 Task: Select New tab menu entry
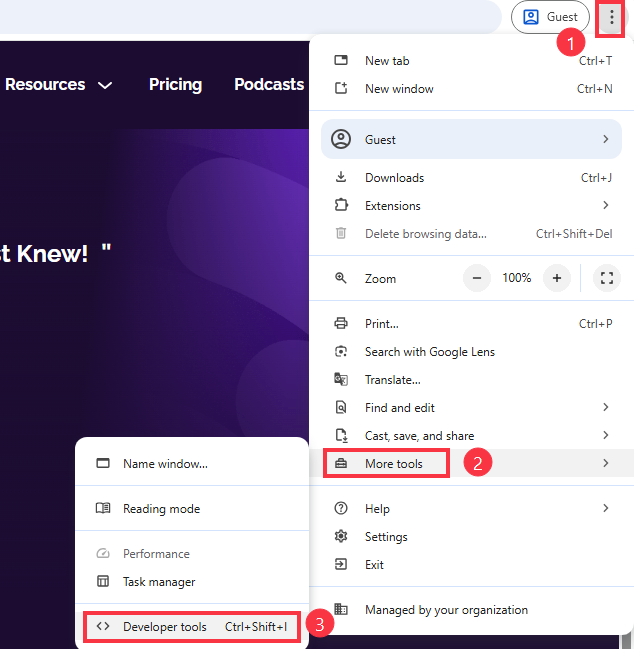472,61
